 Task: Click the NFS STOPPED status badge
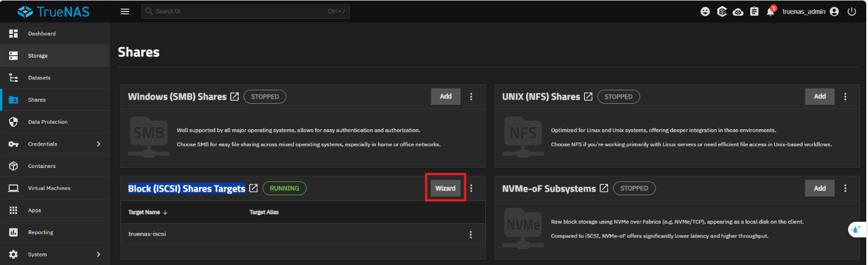(618, 96)
